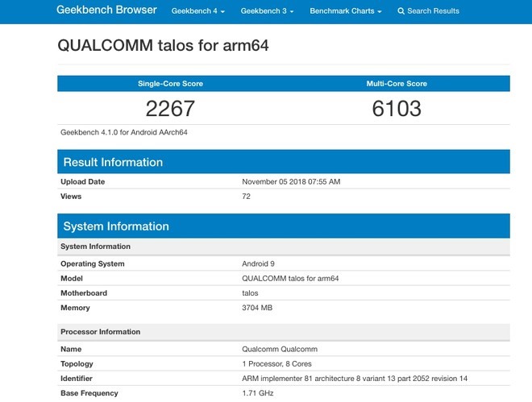532x402 pixels.
Task: Click the Memory label
Action: pyautogui.click(x=75, y=308)
